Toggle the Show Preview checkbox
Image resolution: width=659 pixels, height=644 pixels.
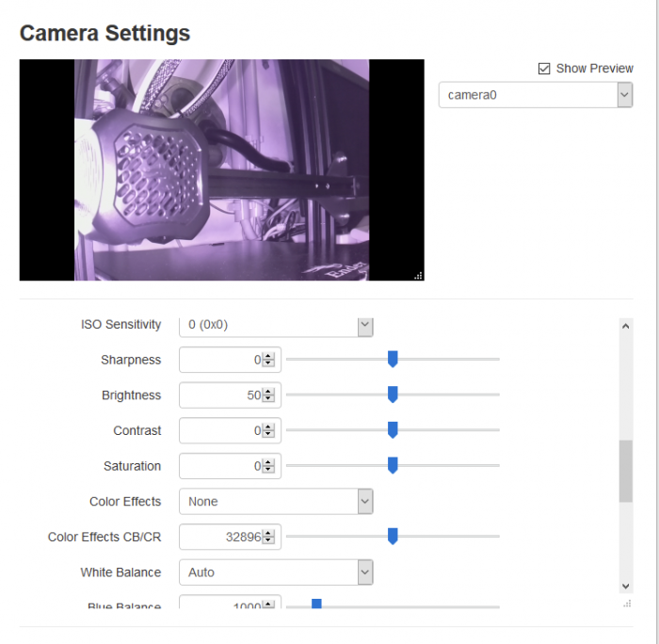click(x=544, y=69)
